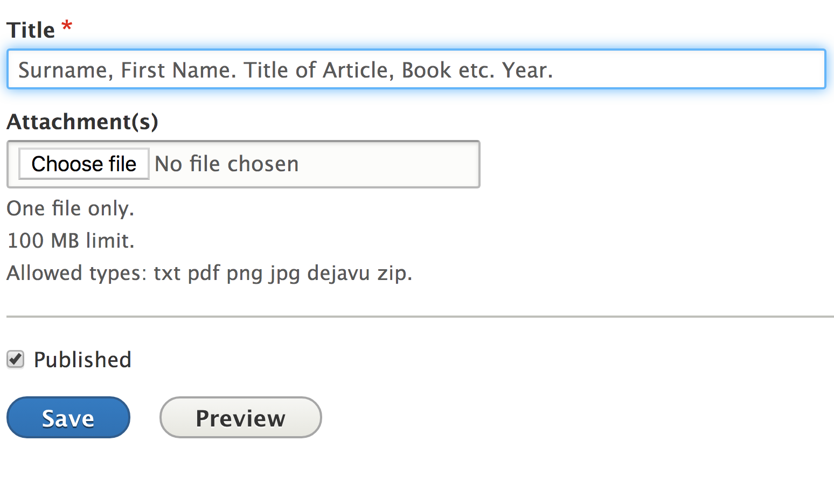
Task: Preview the entry before saving
Action: [x=240, y=417]
